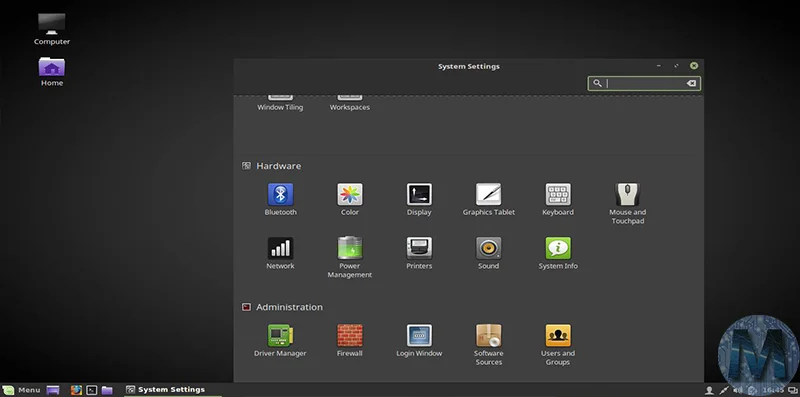Launch the Terminal from the panel
Screen dimensions: 800x397
(x=91, y=390)
